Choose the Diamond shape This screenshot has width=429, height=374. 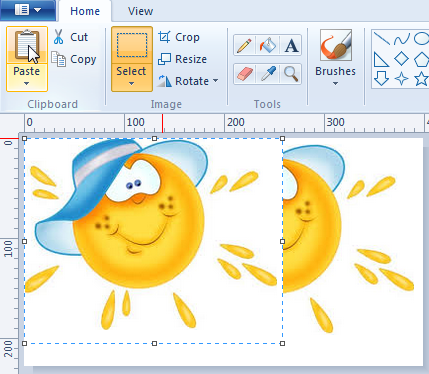(402, 59)
